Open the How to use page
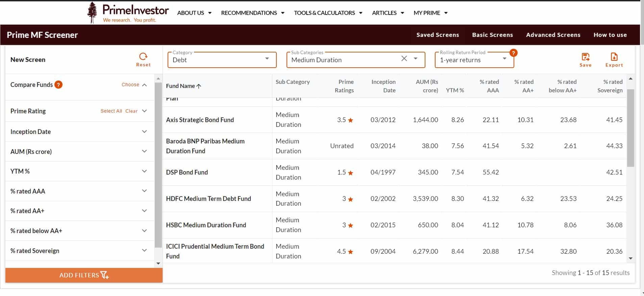Image resolution: width=644 pixels, height=296 pixels. click(x=610, y=35)
